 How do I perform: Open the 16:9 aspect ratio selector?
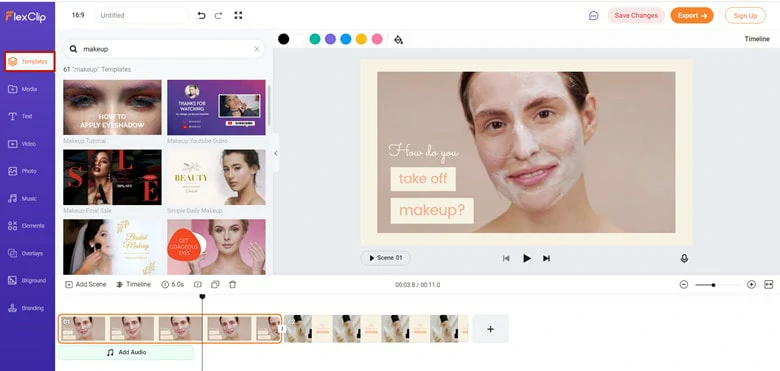[78, 15]
